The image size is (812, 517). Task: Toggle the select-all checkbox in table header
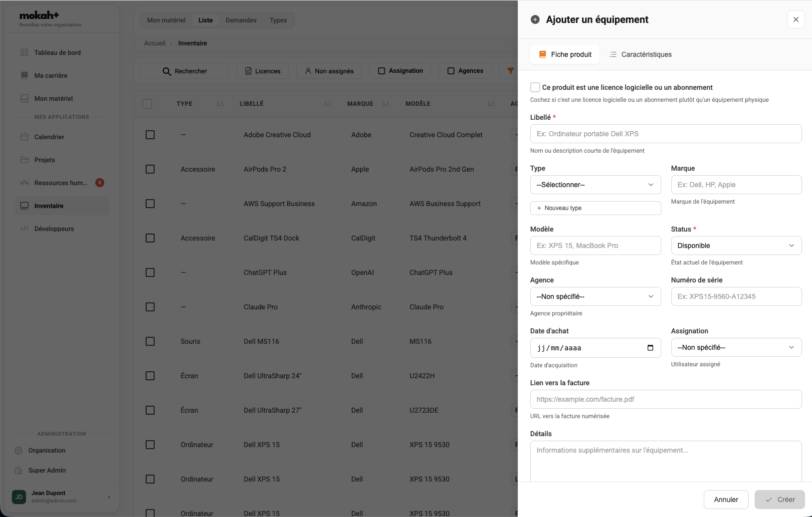147,104
